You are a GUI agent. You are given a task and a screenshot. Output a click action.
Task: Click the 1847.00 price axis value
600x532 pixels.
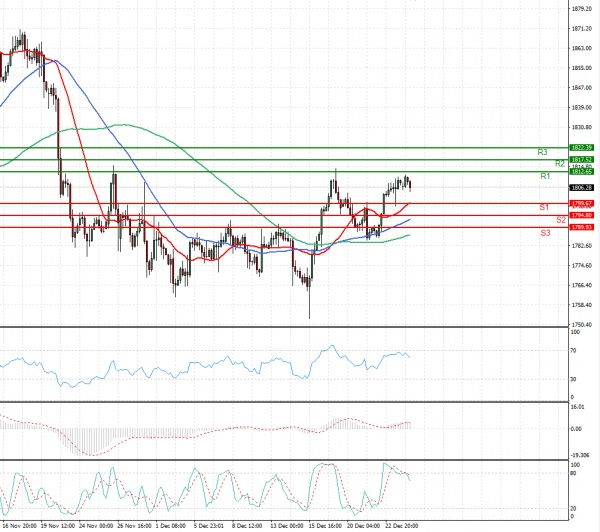click(x=582, y=88)
